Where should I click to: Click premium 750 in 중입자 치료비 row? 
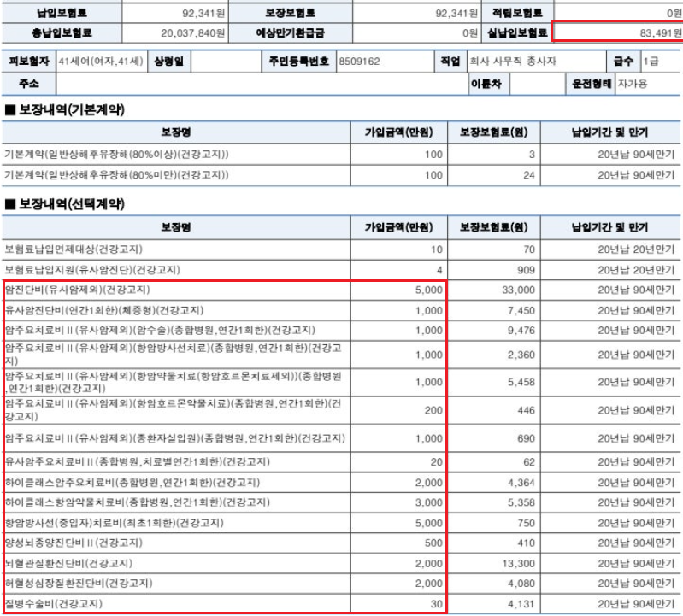tap(527, 523)
